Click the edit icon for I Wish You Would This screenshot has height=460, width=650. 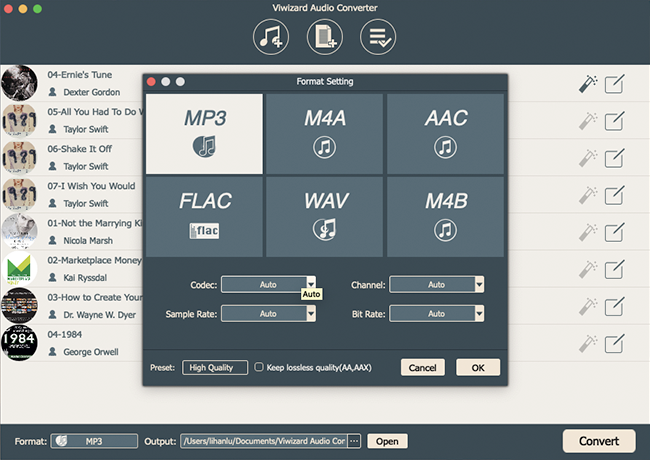(x=614, y=195)
